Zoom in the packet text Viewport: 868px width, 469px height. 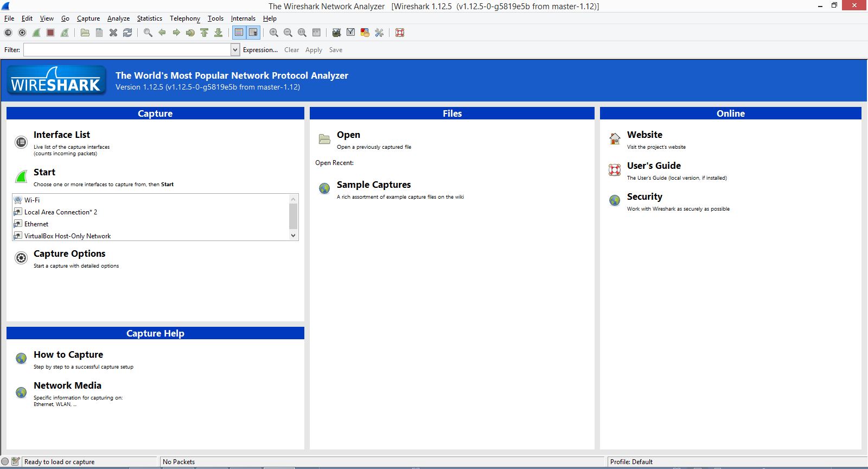(x=274, y=33)
